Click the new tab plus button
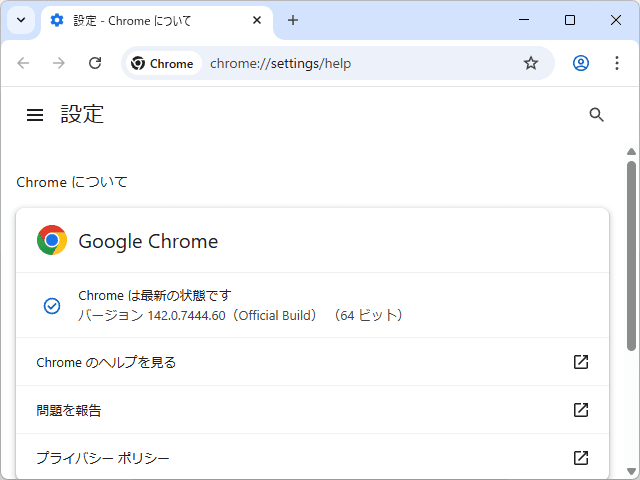 [x=293, y=20]
